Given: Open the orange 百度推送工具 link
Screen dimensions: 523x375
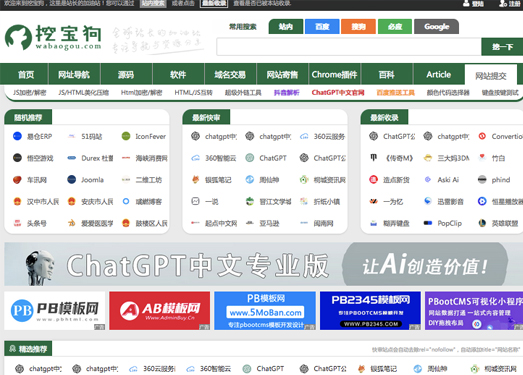Looking at the screenshot, I should pos(395,92).
